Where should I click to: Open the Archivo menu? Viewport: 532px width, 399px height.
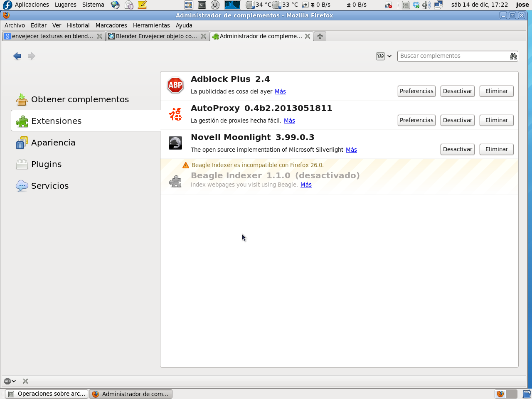pos(15,25)
